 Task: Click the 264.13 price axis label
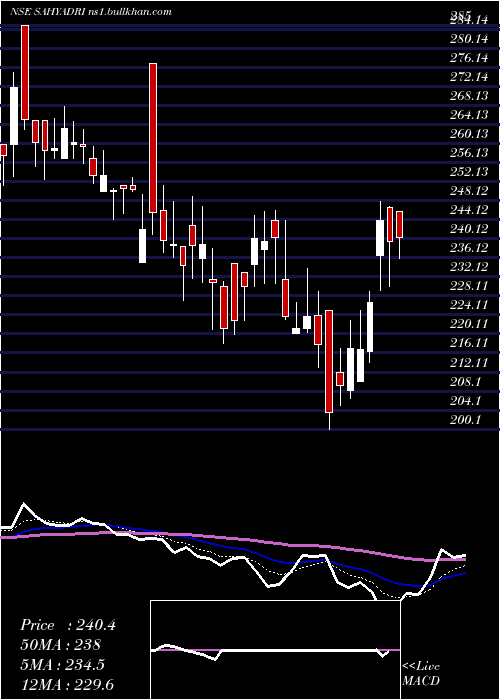[469, 115]
